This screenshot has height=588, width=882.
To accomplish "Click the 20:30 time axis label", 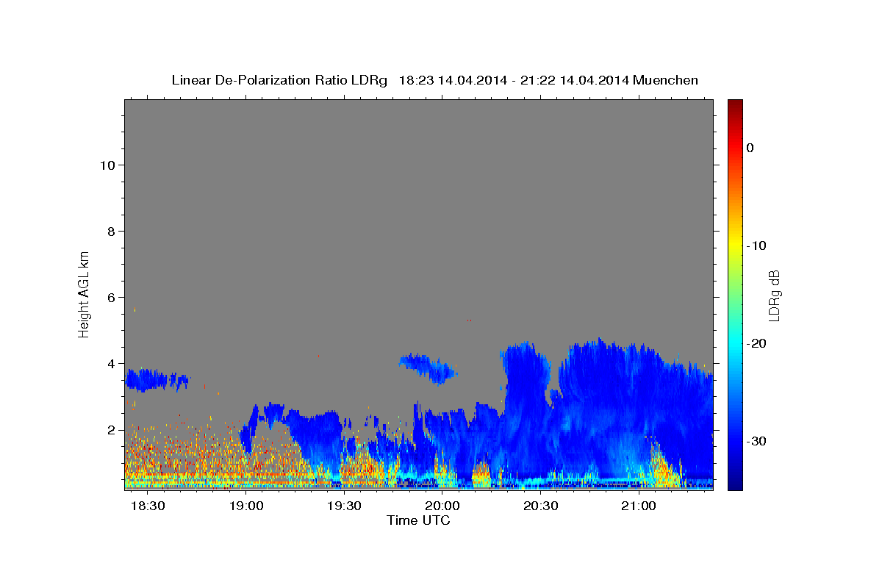I will click(x=541, y=506).
